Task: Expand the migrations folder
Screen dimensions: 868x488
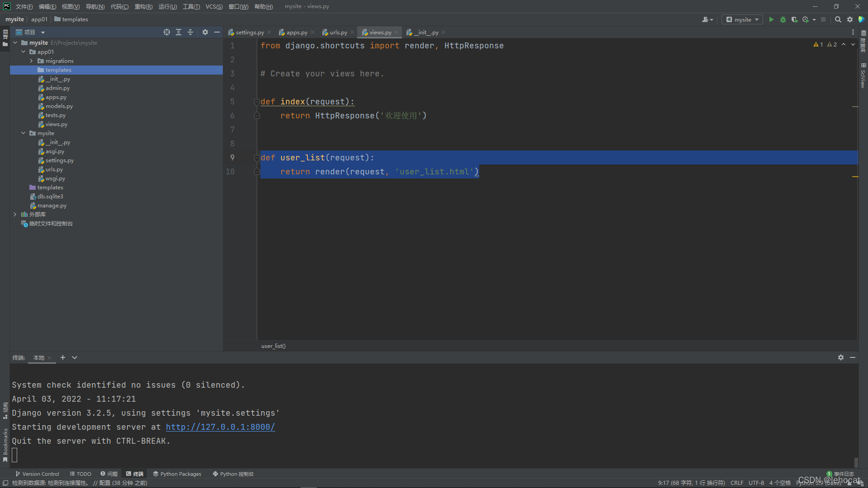Action: click(x=31, y=61)
